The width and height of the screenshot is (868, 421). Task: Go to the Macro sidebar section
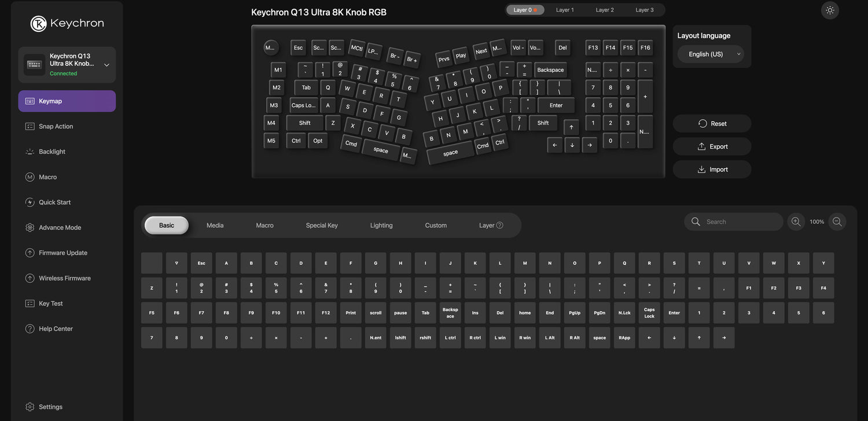pos(47,177)
